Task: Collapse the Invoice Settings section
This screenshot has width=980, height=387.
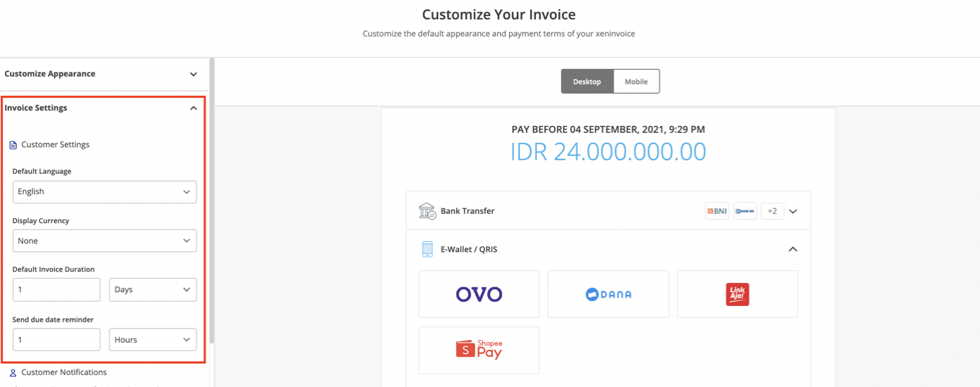Action: click(x=193, y=108)
